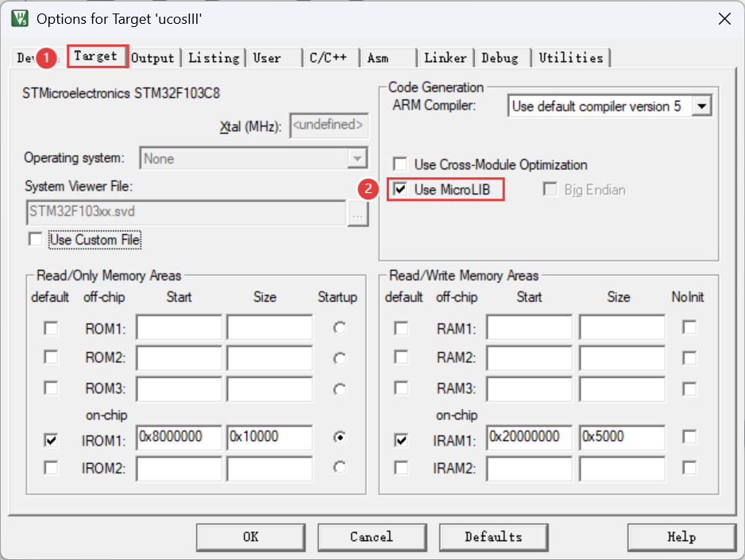The height and width of the screenshot is (560, 745).
Task: Open the Utilities tab
Action: tap(570, 58)
